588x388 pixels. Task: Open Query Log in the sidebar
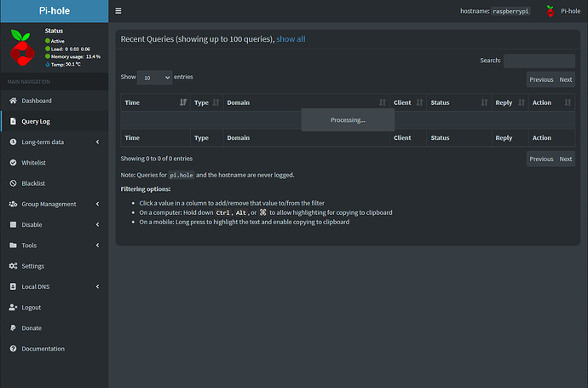click(36, 121)
